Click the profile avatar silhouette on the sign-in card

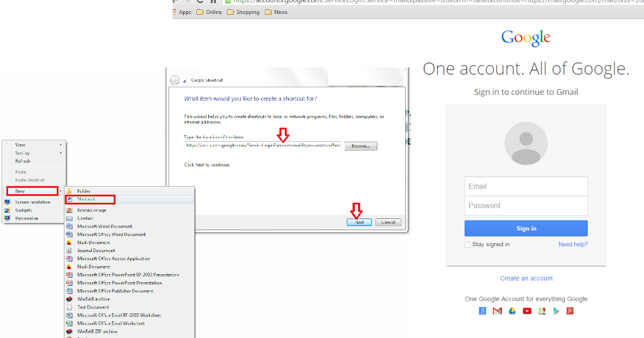[x=526, y=143]
